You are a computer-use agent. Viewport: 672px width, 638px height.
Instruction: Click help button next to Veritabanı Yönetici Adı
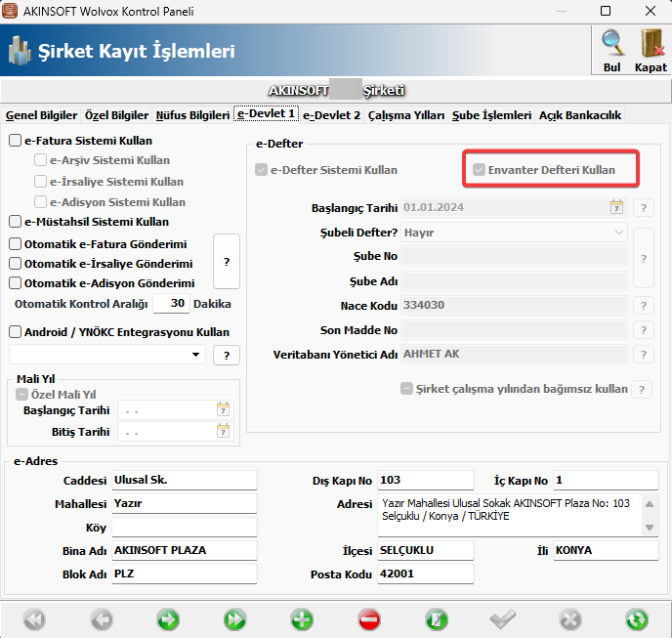pos(644,355)
